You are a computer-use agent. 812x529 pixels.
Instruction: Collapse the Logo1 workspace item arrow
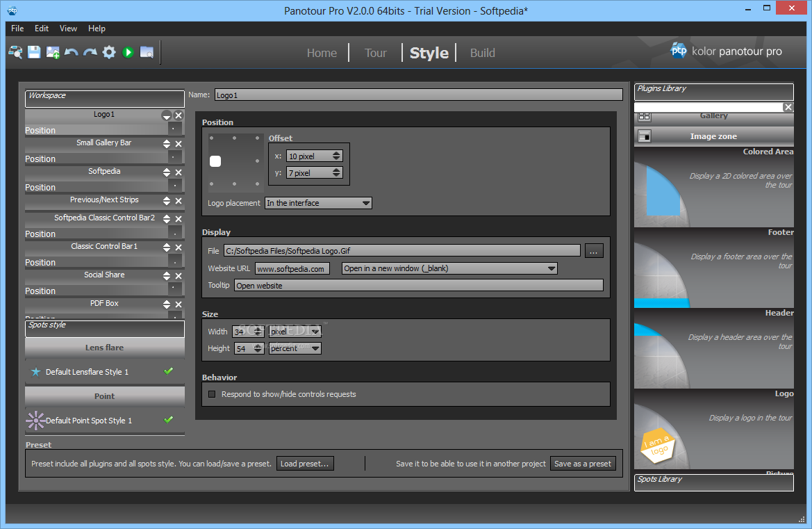[x=166, y=115]
